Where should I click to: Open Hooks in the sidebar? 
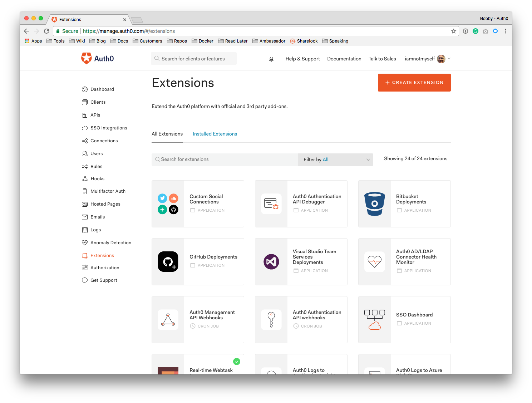(97, 179)
